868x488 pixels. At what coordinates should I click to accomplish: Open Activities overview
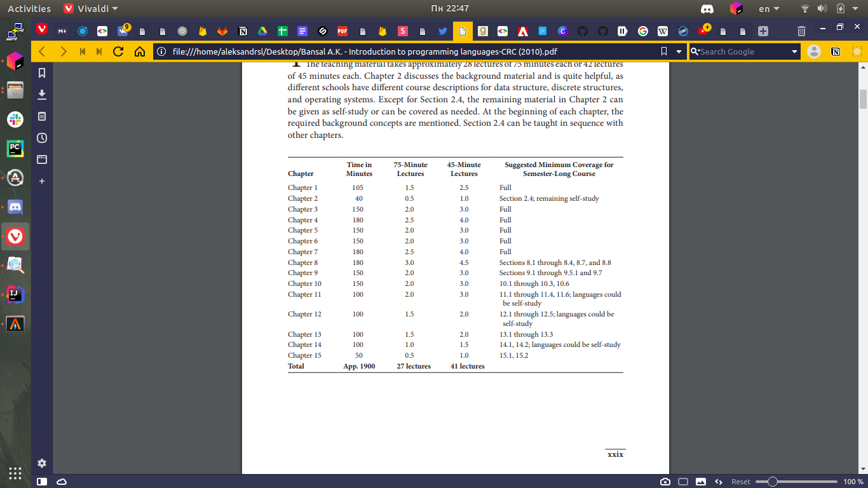coord(29,8)
